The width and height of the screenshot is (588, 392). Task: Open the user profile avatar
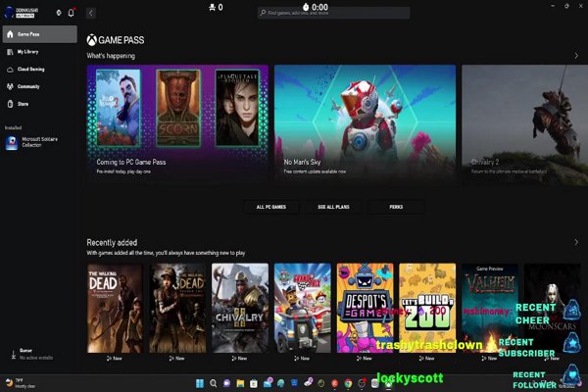coord(8,13)
